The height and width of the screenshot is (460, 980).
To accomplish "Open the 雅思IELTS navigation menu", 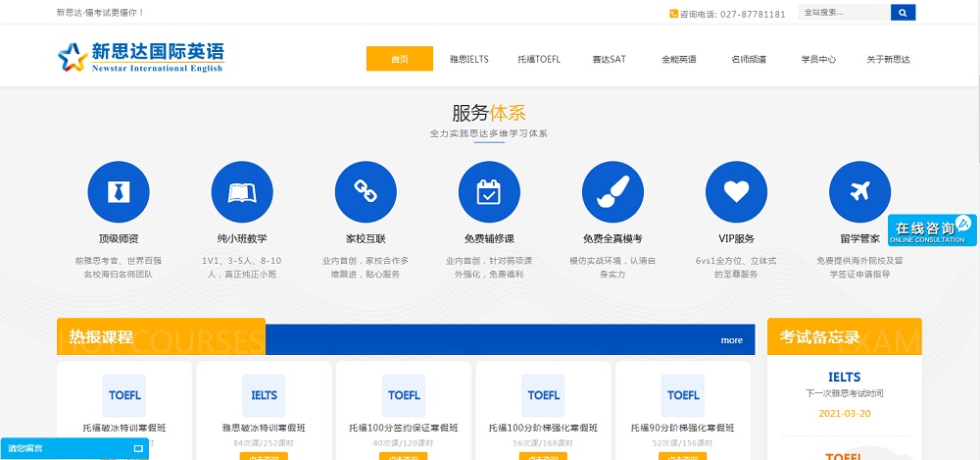I will tap(468, 59).
